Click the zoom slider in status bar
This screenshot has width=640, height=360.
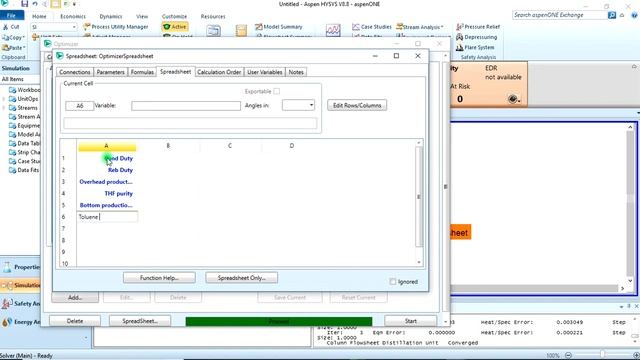602,355
